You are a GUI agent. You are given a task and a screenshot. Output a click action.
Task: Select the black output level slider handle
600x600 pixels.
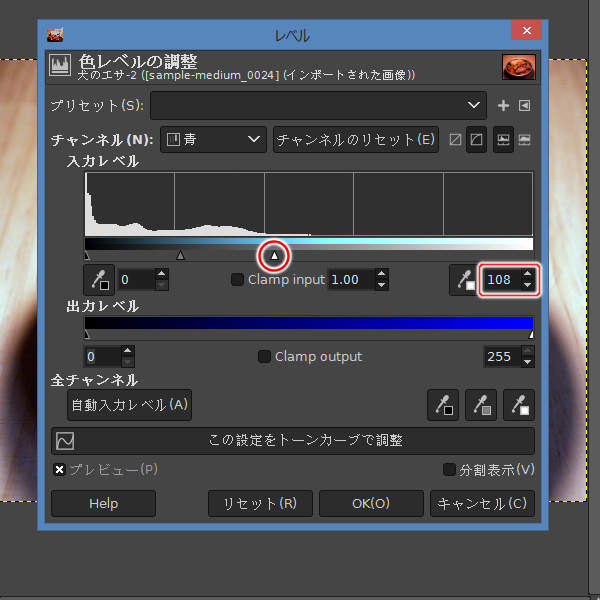[87, 335]
